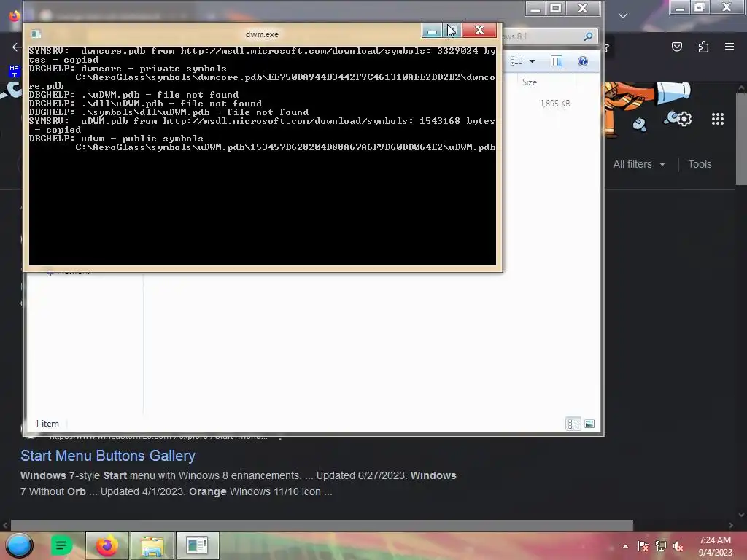Click the '1 item' status bar text

tap(47, 424)
